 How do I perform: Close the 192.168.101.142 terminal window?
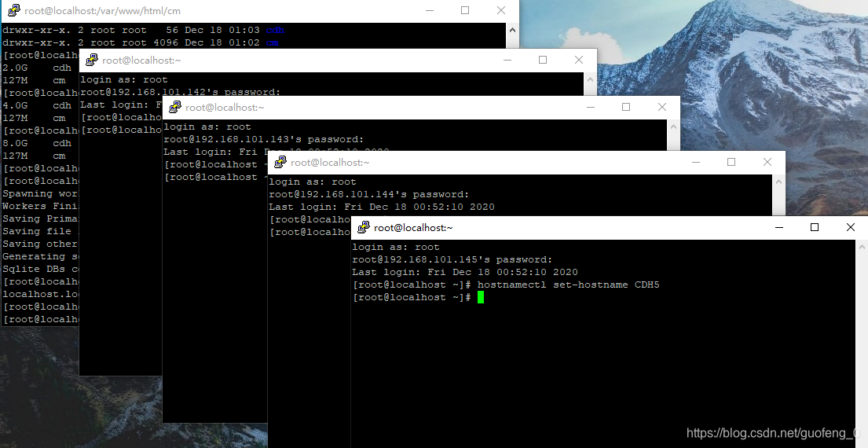pyautogui.click(x=579, y=60)
